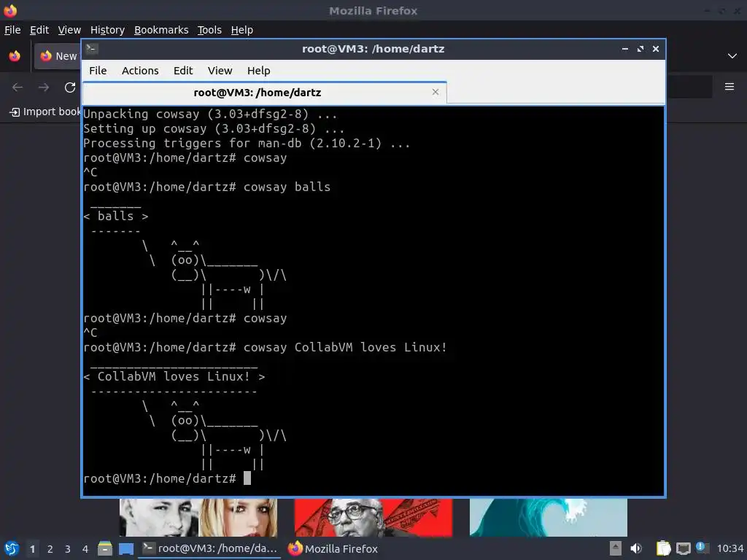Open terminal Edit menu
This screenshot has width=747, height=560.
pyautogui.click(x=183, y=71)
